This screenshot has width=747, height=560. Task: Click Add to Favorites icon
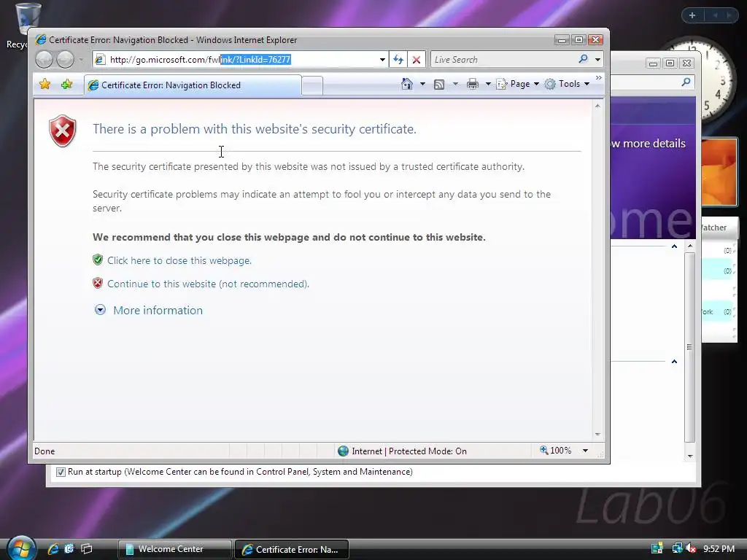[66, 85]
